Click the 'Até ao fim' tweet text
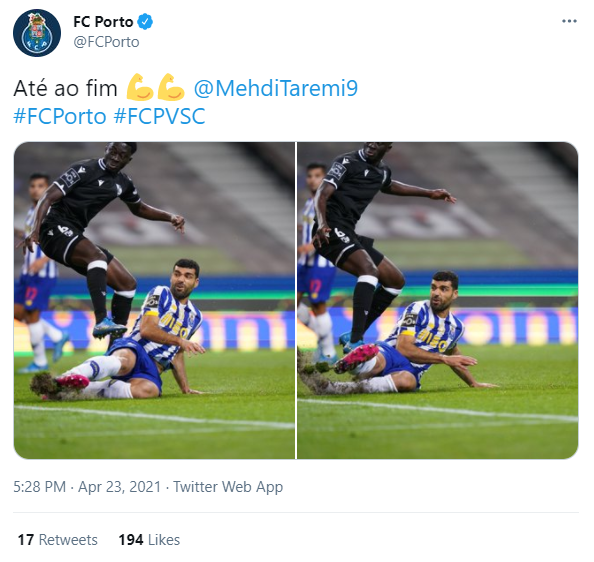This screenshot has height=562, width=594. tap(65, 88)
